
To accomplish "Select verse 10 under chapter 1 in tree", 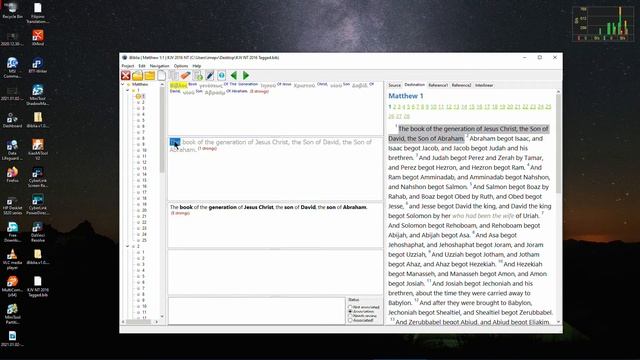I will (144, 151).
